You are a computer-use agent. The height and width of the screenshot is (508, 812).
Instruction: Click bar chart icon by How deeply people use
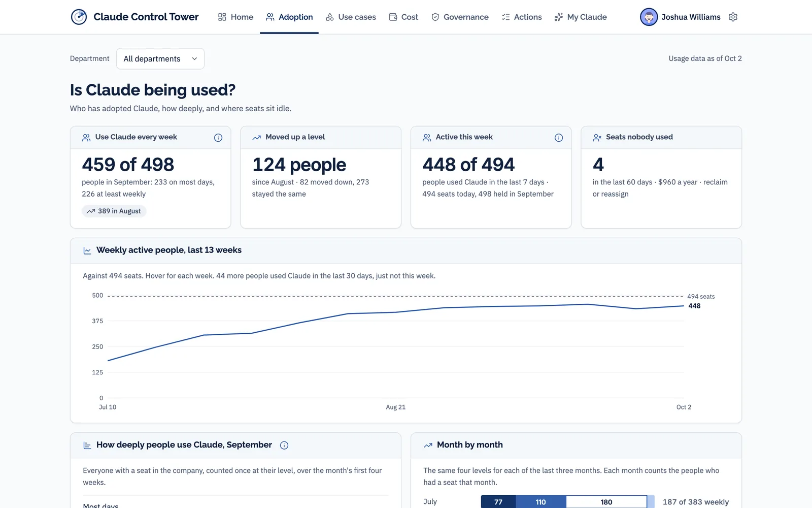(x=87, y=445)
